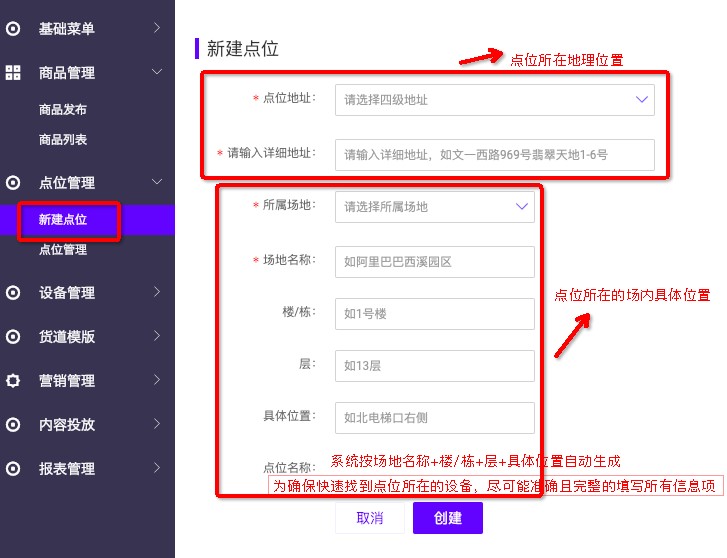This screenshot has width=727, height=558.
Task: Open 商品发布 submenu item
Action: pyautogui.click(x=63, y=110)
